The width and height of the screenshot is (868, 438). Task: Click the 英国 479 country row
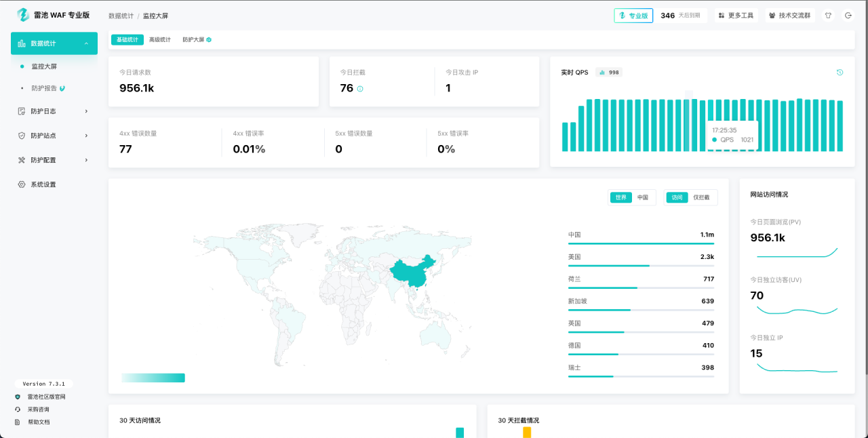[x=641, y=325]
